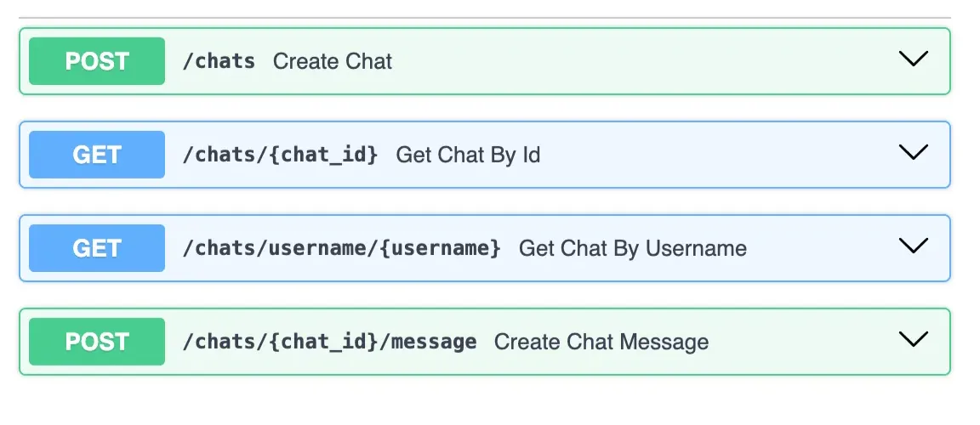Click the POST badge for Create Chat Message
This screenshot has height=425, width=980.
click(97, 342)
